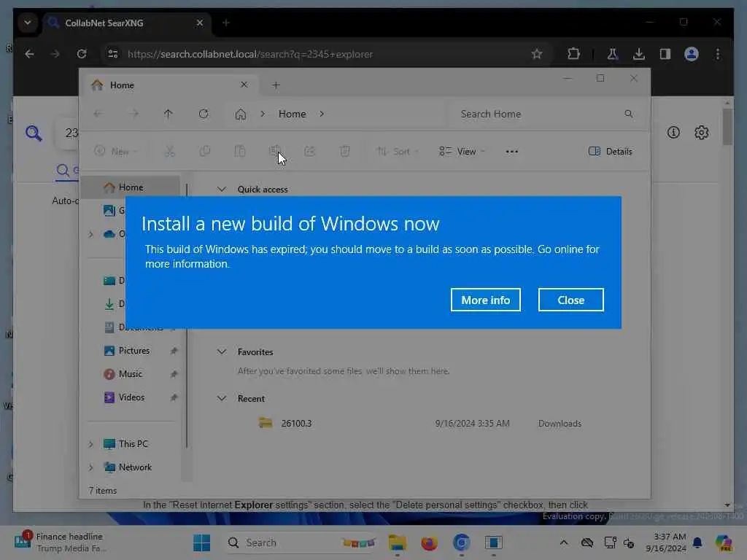This screenshot has width=747, height=560.
Task: Bookmark this page with star icon
Action: click(x=537, y=54)
